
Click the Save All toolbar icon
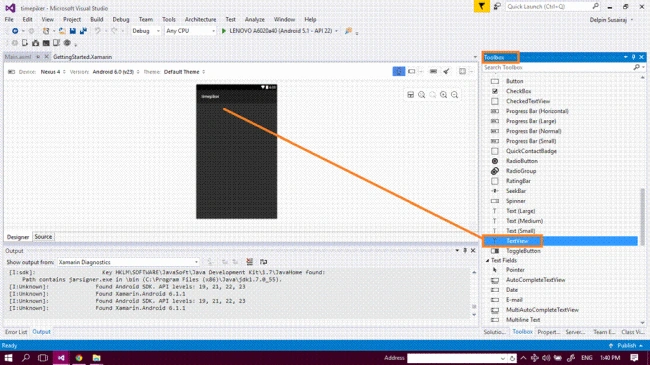[83, 31]
